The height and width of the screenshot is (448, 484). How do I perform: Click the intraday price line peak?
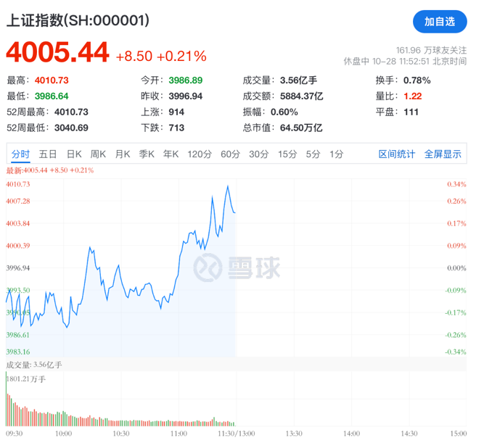[228, 186]
